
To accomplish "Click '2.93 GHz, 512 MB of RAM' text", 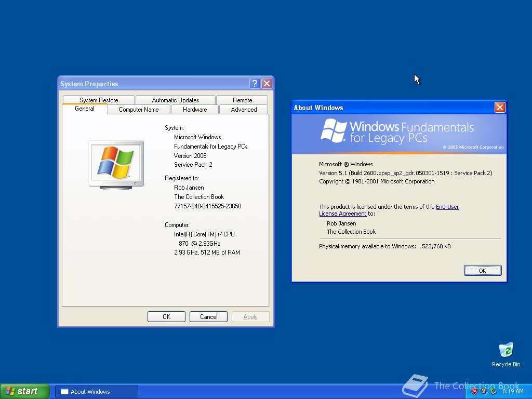I will (x=207, y=252).
